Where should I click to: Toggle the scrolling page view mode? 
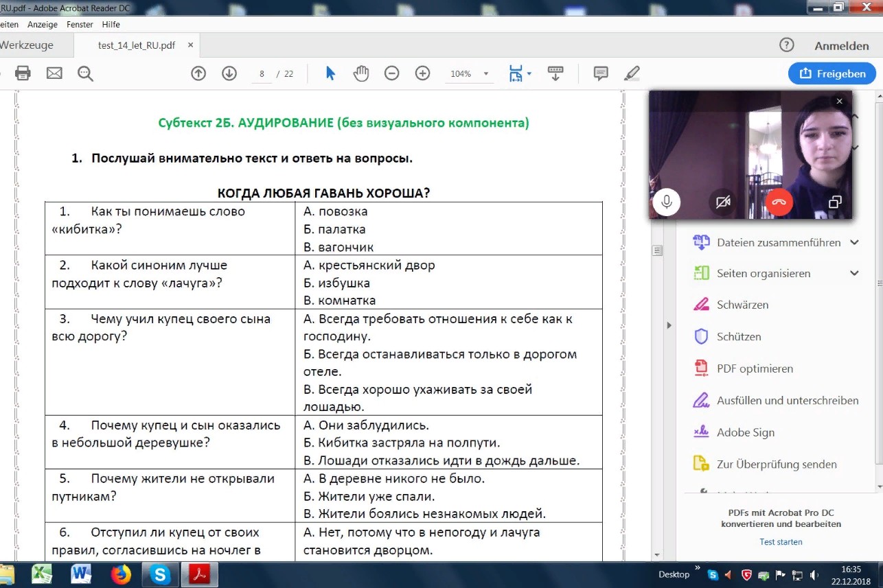pos(555,73)
